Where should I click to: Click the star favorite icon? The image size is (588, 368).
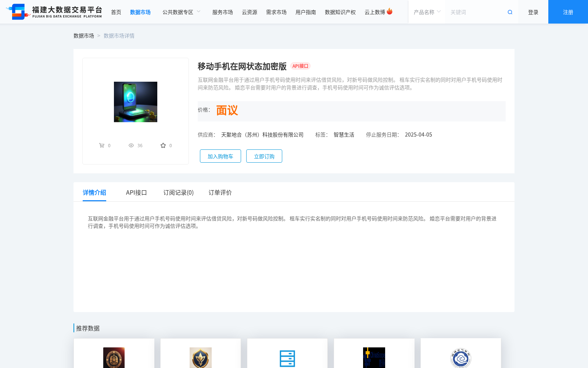click(163, 145)
